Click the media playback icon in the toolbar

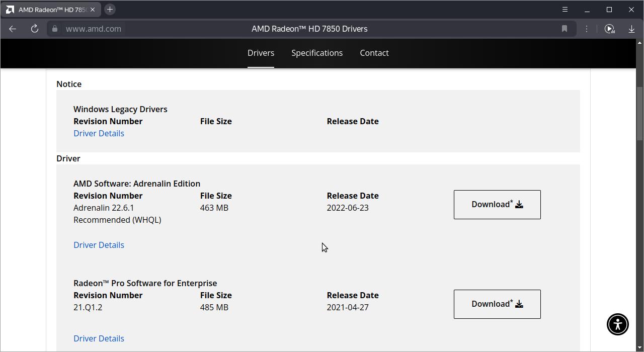pos(609,29)
